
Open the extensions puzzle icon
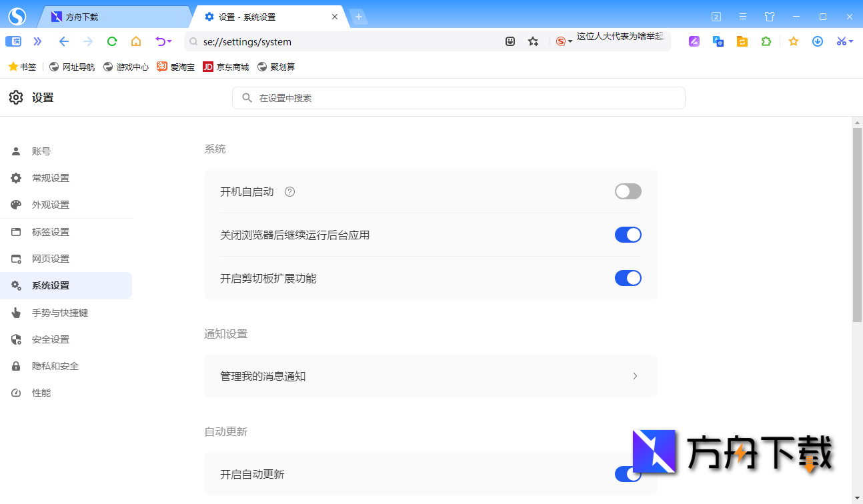click(766, 41)
